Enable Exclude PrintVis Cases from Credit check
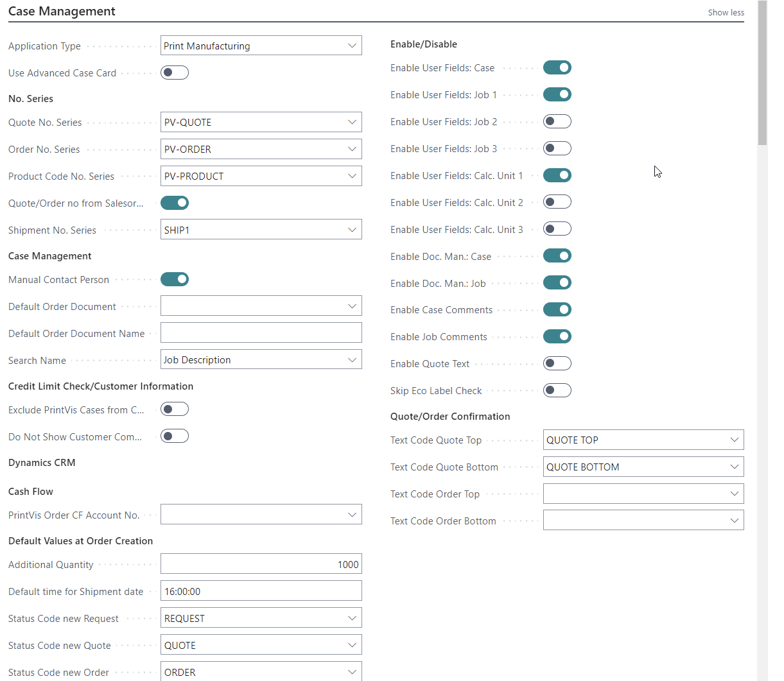The height and width of the screenshot is (681, 784). [174, 409]
